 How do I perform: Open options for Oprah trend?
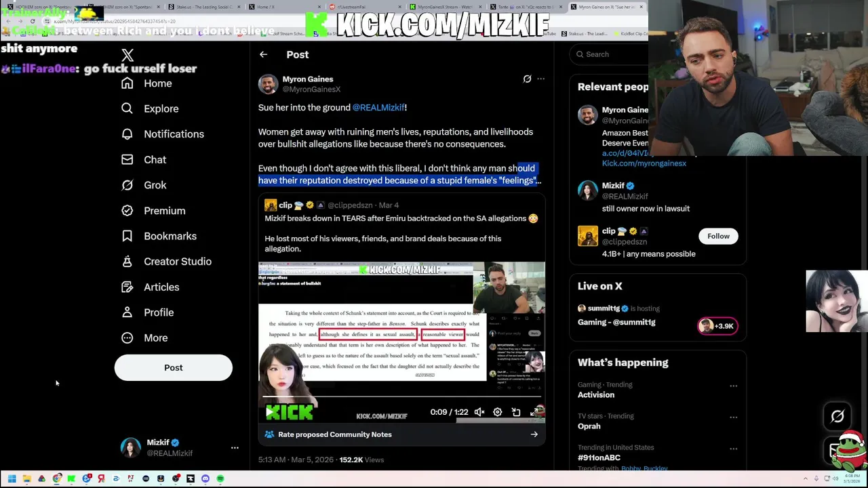pyautogui.click(x=733, y=418)
